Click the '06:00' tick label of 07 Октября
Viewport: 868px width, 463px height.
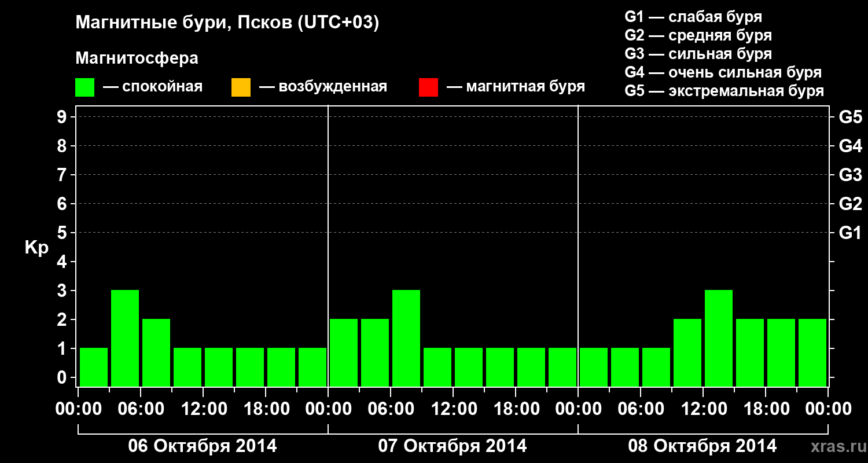(391, 409)
